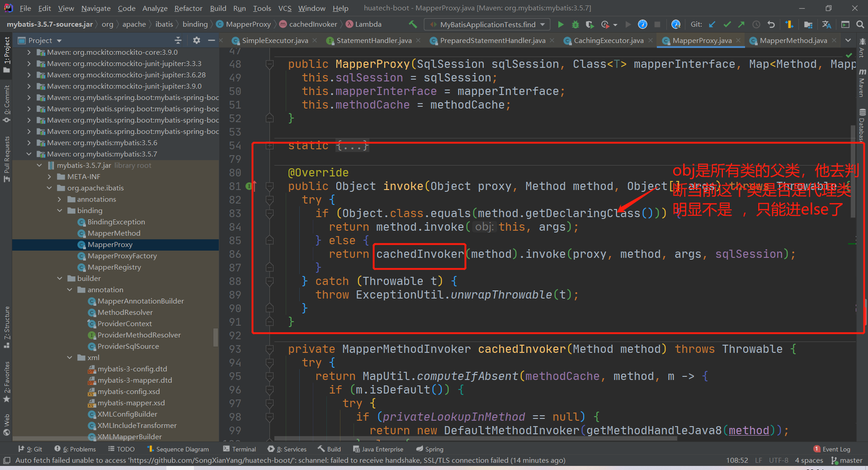Expand the folded static block
Screen dimensions: 868x470
(269, 146)
